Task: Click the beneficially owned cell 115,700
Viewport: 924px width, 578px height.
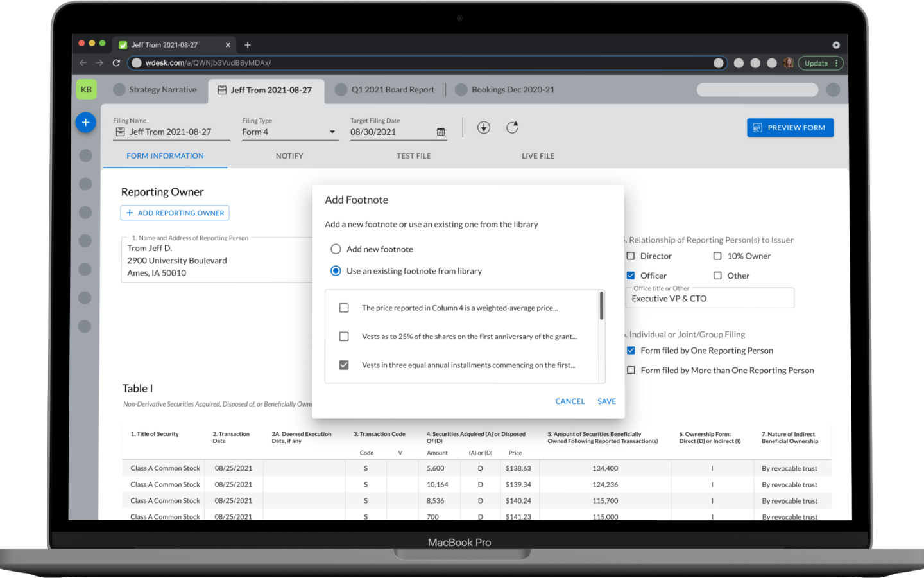Action: (606, 500)
